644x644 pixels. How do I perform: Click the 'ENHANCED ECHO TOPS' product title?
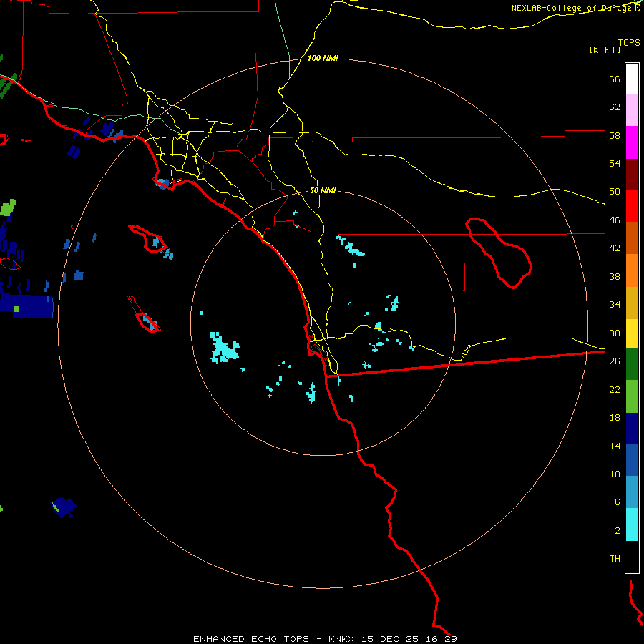tap(251, 639)
